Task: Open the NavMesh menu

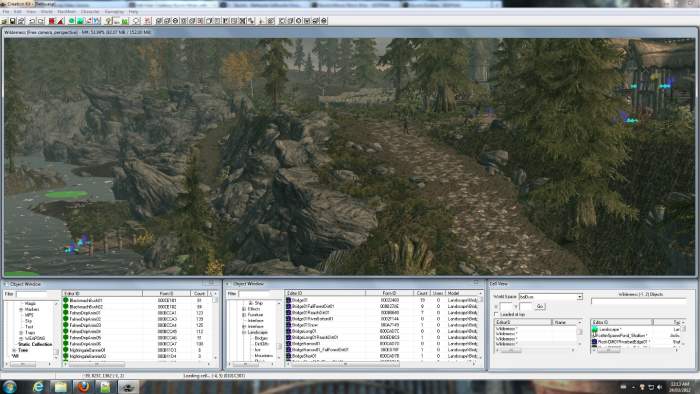Action: pyautogui.click(x=67, y=12)
